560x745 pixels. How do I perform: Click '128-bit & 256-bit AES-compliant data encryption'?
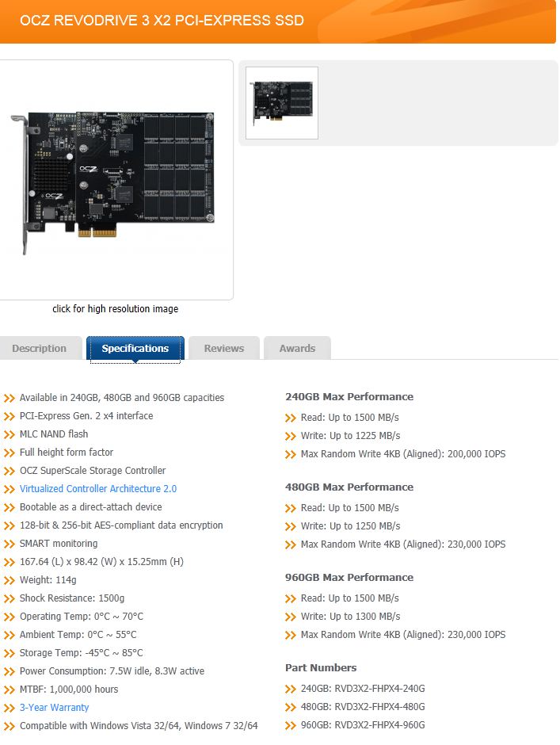coord(121,525)
